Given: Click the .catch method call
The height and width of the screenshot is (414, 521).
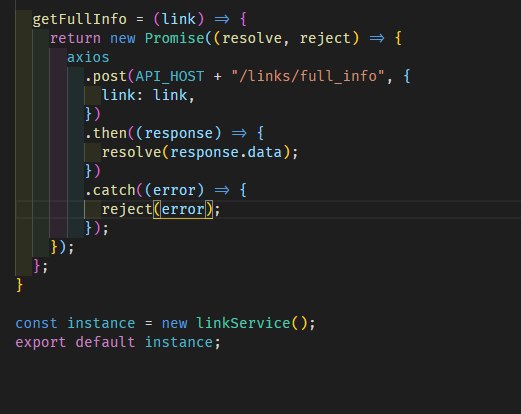Looking at the screenshot, I should [110, 190].
